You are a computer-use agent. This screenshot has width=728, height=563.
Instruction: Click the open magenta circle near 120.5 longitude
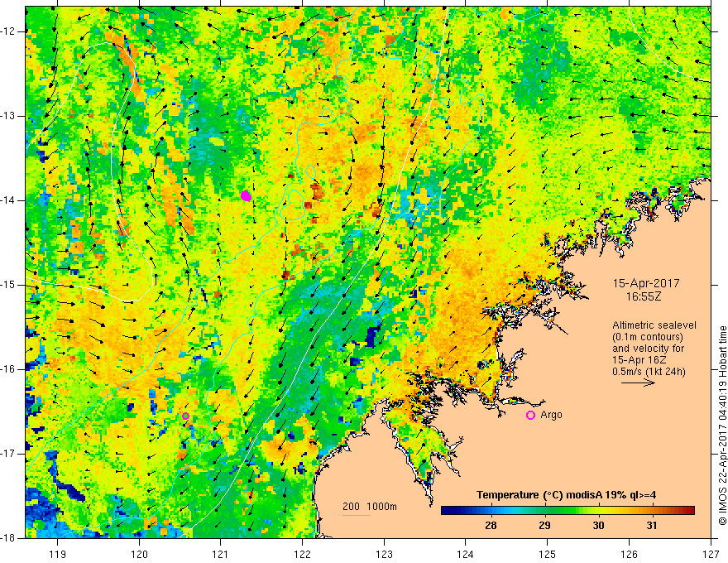click(x=185, y=416)
